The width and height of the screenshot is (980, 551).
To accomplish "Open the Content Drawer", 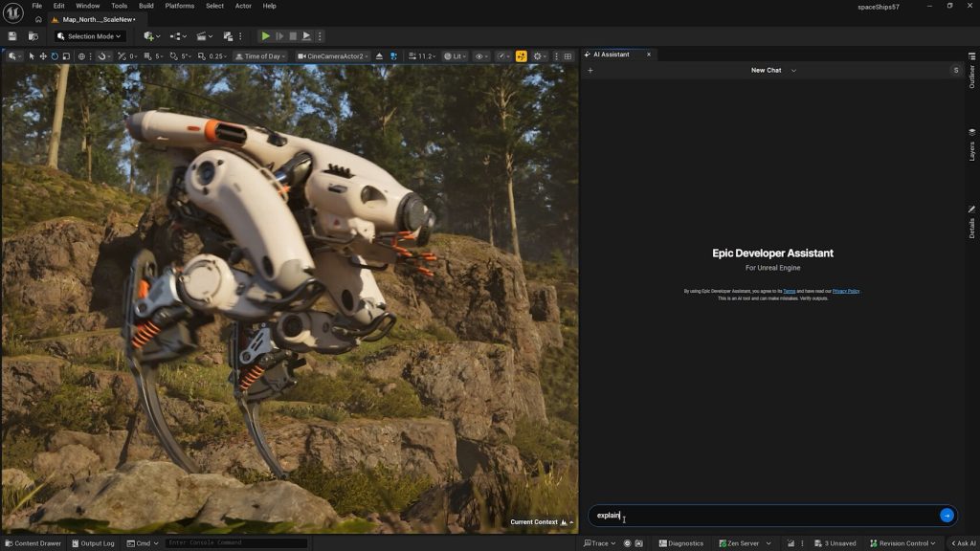I will pyautogui.click(x=33, y=543).
